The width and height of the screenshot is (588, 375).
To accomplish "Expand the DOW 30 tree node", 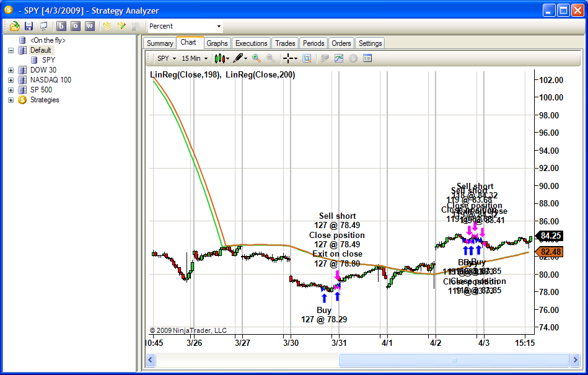I will coord(11,70).
